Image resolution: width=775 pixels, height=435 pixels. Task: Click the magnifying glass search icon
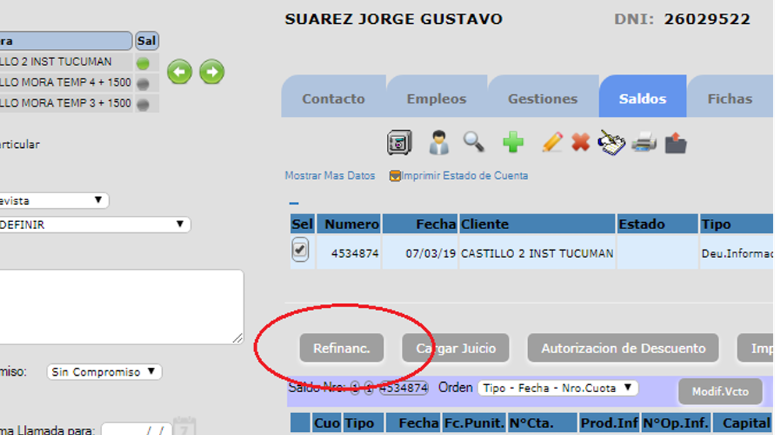474,142
